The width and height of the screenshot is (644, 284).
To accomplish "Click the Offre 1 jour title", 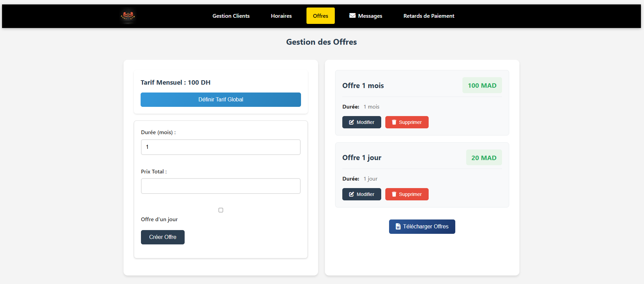I will click(x=362, y=158).
